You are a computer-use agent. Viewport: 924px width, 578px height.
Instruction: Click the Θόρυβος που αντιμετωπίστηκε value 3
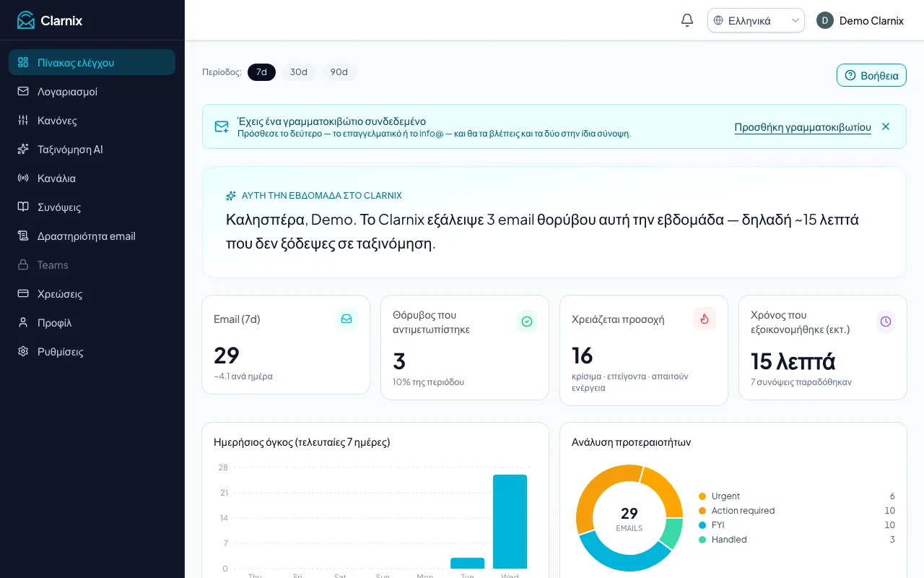pyautogui.click(x=399, y=361)
